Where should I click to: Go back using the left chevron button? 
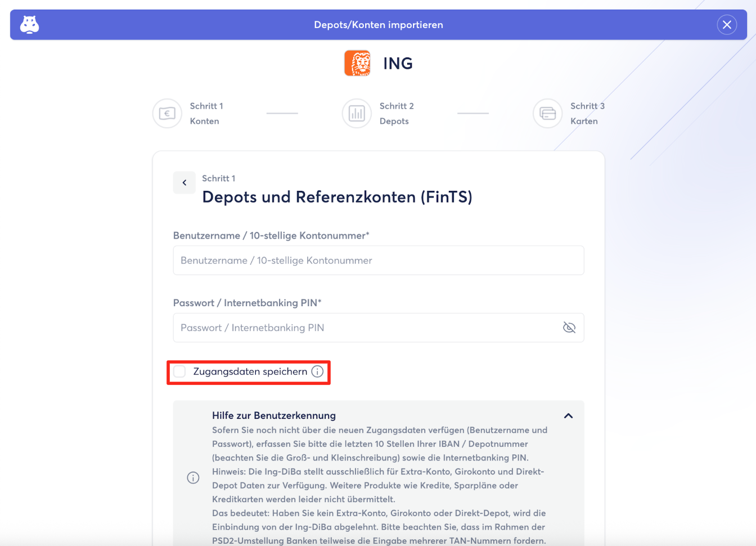[184, 182]
